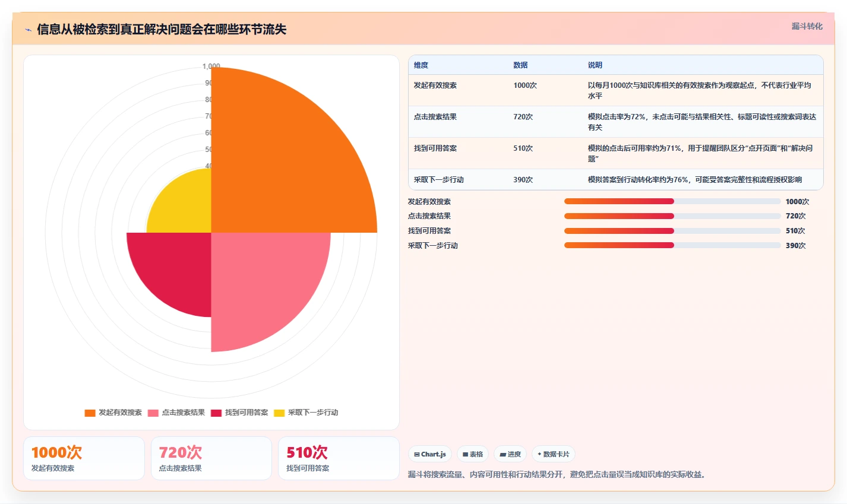The width and height of the screenshot is (847, 504).
Task: Toggle the 找到可用答案 legend swatch
Action: [216, 413]
